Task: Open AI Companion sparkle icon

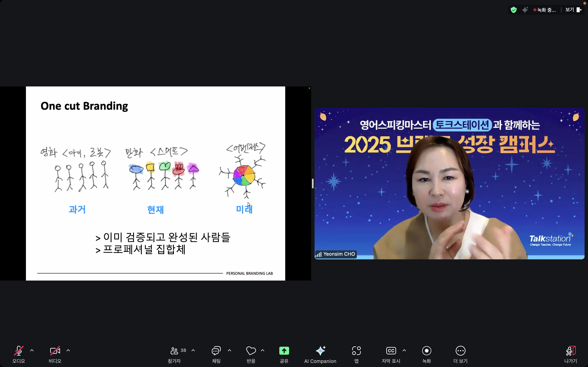Action: (x=320, y=351)
